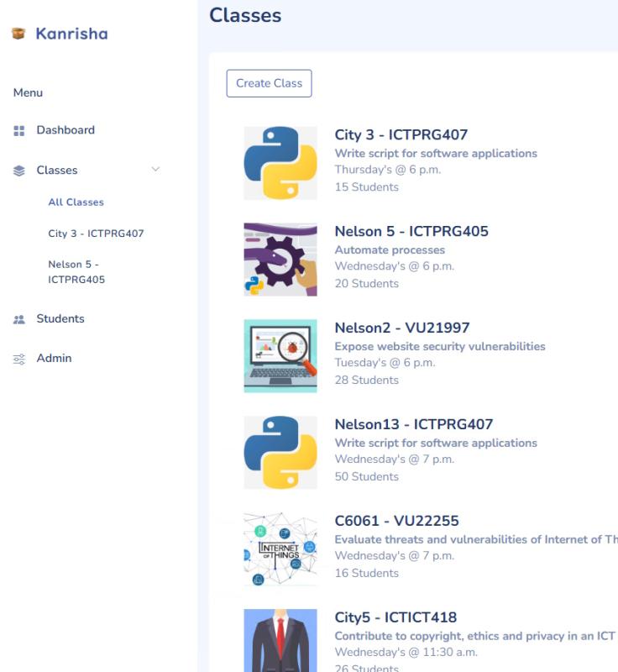Open Nelson13 - ICTPRG407 Python thumbnail
Screen dimensions: 618x672
coord(280,452)
